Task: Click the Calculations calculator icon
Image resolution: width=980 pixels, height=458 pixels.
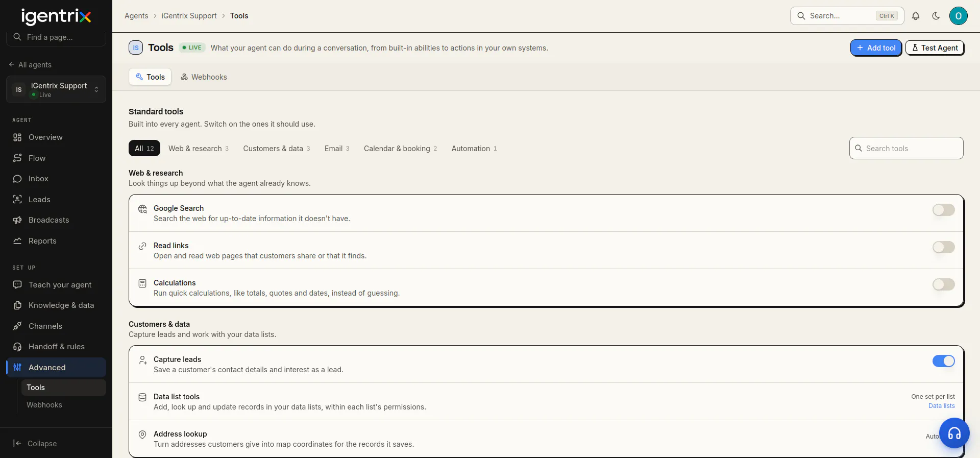Action: point(142,283)
